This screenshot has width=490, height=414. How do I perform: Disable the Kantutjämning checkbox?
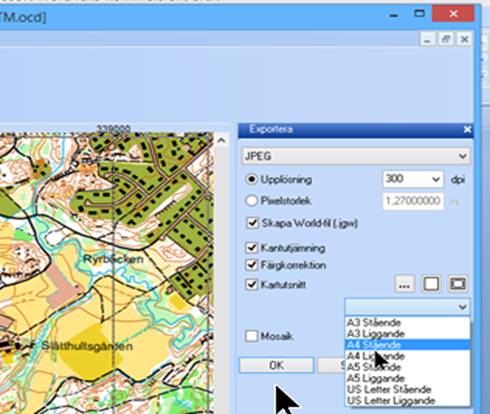pos(252,248)
